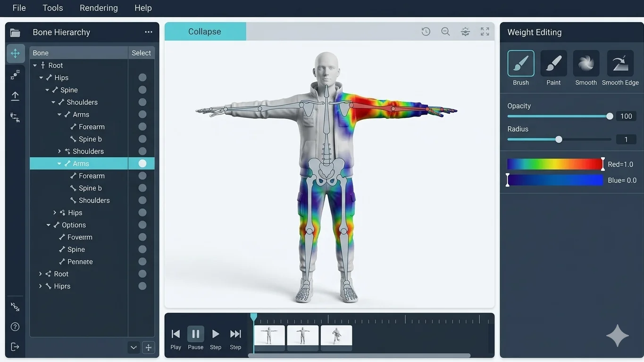Screen dimensions: 644x362
Task: Open the Tools menu
Action: coord(52,8)
